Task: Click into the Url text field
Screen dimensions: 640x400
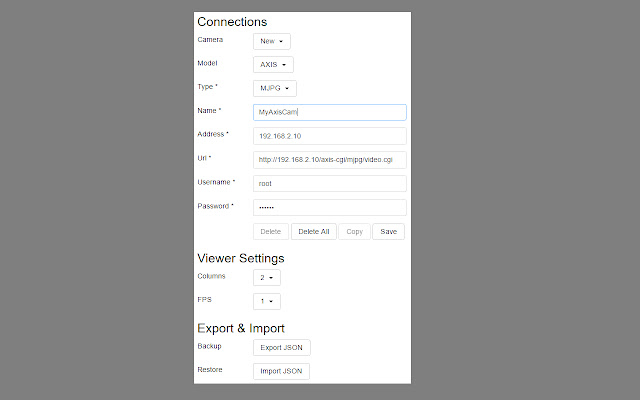Action: tap(329, 159)
